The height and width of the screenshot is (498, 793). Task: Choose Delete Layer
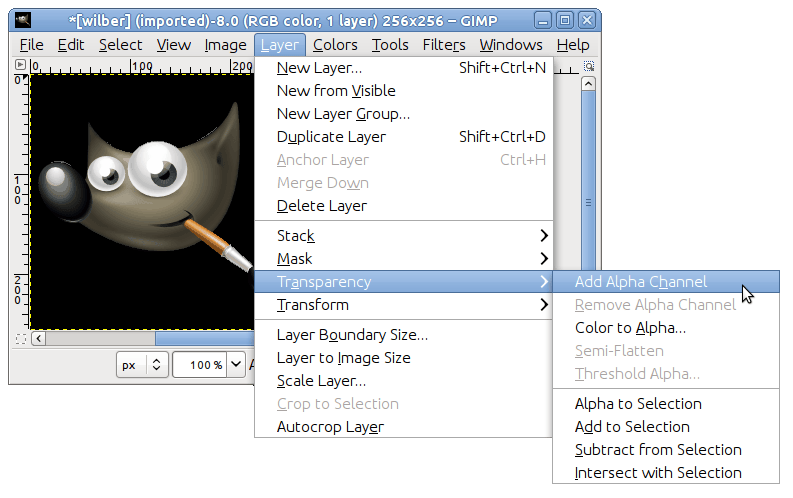pos(404,206)
